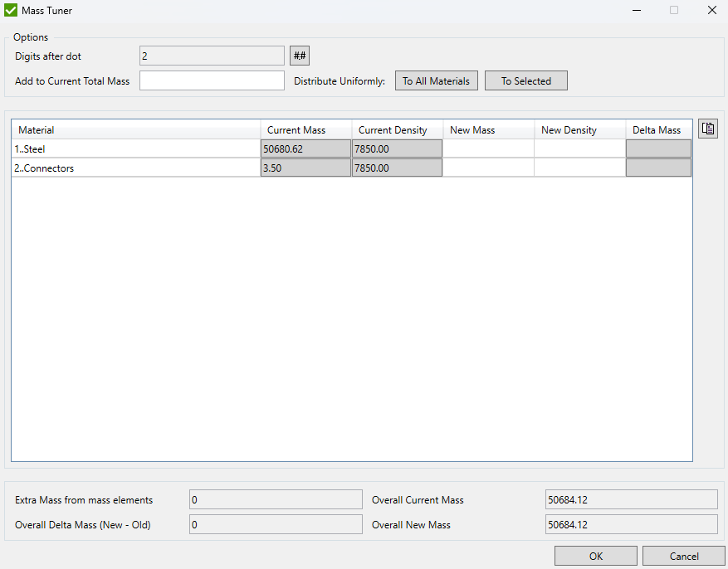Distribute uniformly To All Materials
Screen dimensions: 728x569
click(436, 80)
